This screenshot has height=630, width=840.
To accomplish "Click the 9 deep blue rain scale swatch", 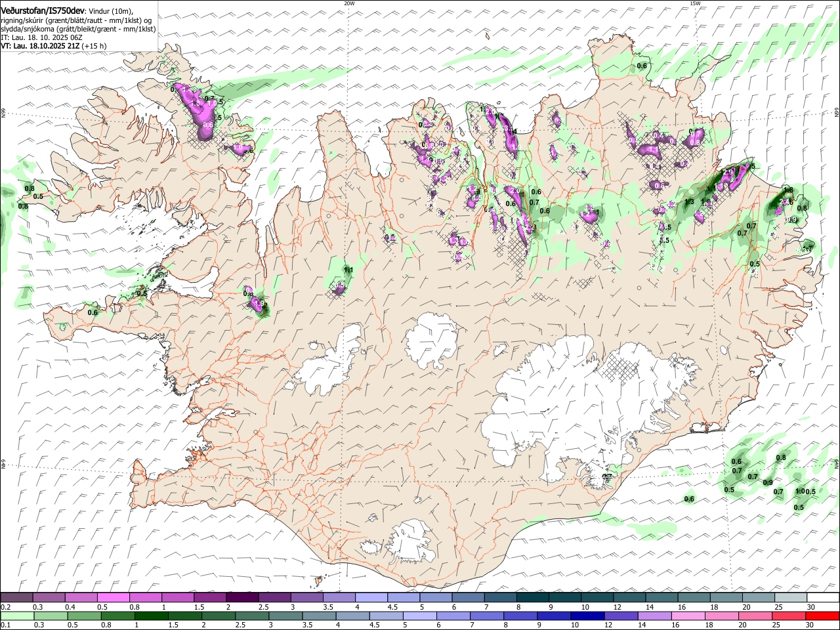I will (554, 616).
